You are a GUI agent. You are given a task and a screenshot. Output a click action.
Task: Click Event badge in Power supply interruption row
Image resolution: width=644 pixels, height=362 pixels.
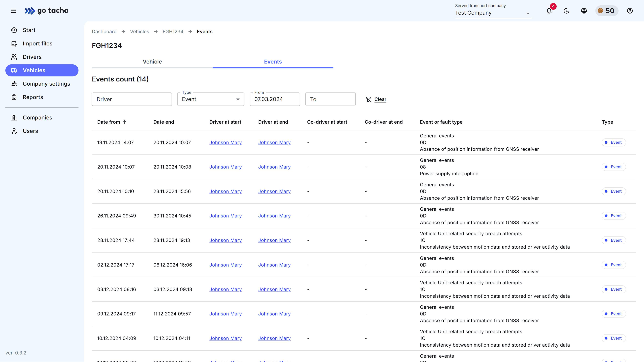coord(613,167)
